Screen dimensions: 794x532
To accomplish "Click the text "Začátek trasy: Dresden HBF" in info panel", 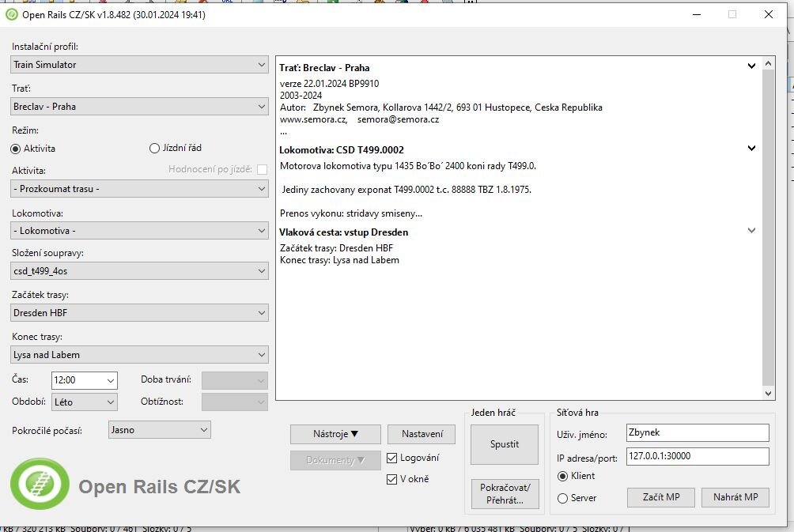I will 336,248.
